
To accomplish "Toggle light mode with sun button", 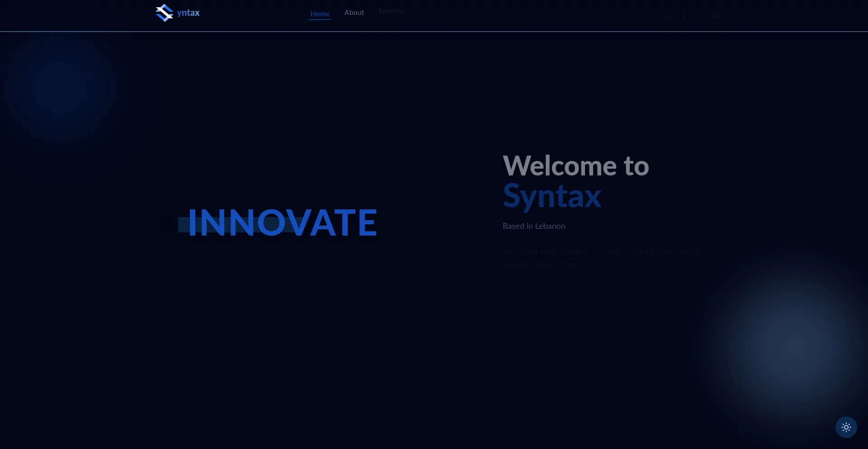I will (846, 427).
